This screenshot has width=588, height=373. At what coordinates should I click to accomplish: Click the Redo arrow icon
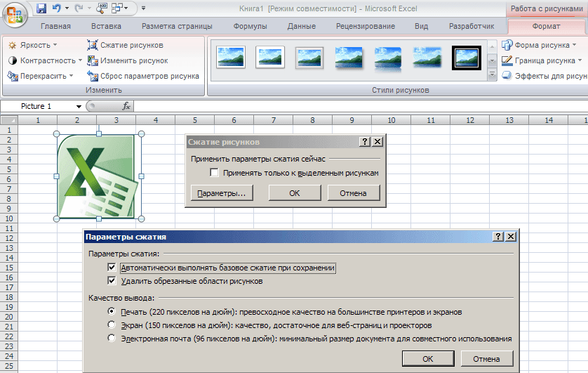coord(79,8)
